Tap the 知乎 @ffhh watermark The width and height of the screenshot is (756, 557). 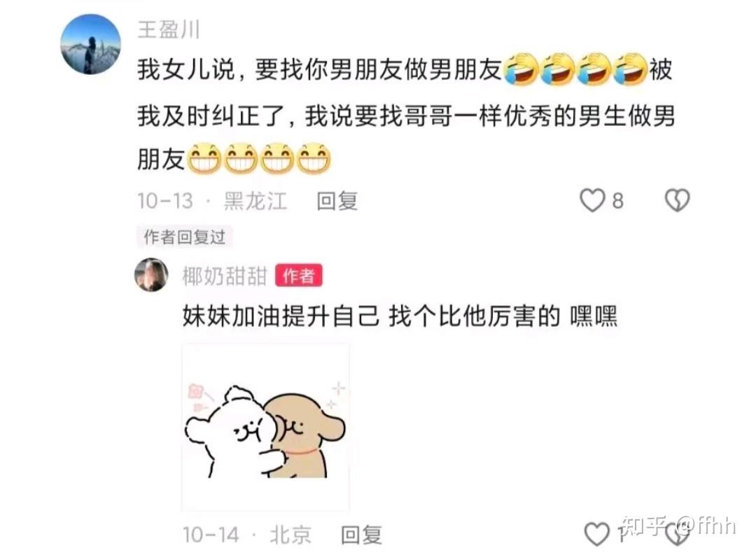point(678,525)
